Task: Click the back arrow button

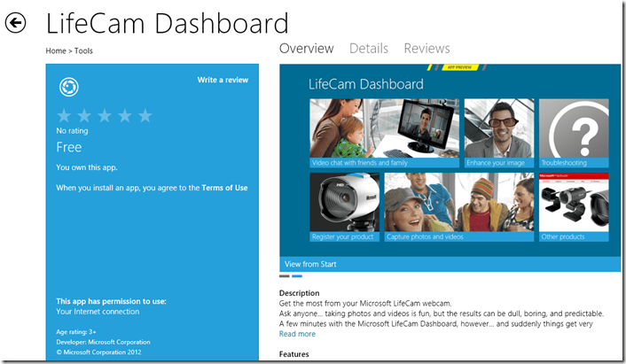Action: pos(16,24)
